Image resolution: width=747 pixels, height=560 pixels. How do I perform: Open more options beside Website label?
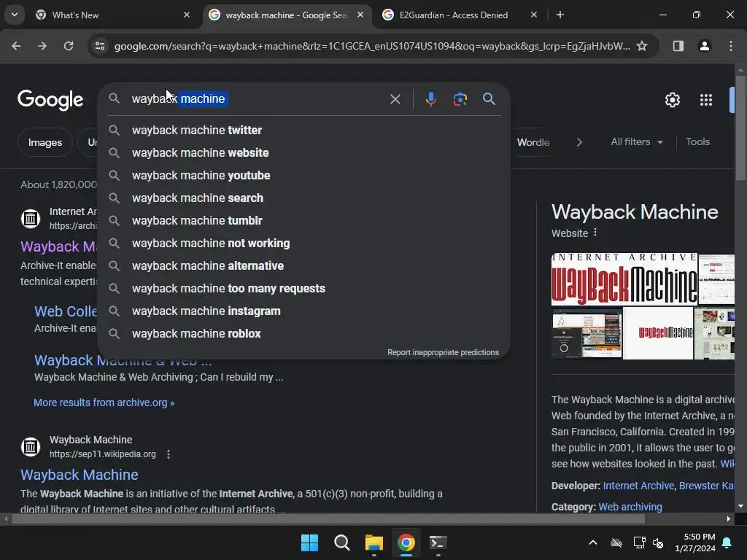[x=595, y=233]
